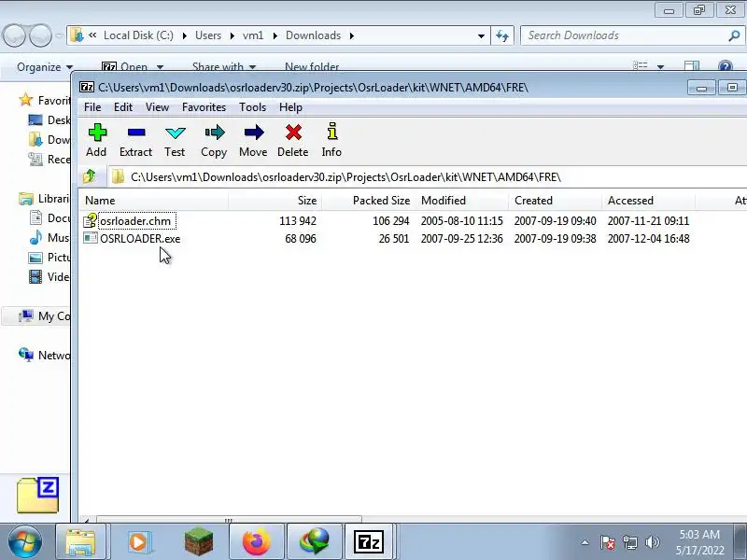Open Explorer's view options dropdown arrow
Viewport: 747px width, 560px height.
pos(660,66)
